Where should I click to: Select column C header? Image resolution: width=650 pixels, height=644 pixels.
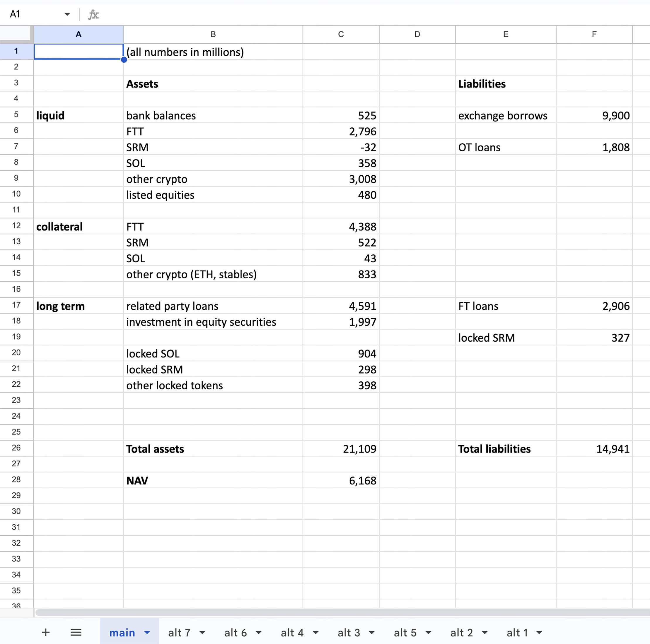341,34
